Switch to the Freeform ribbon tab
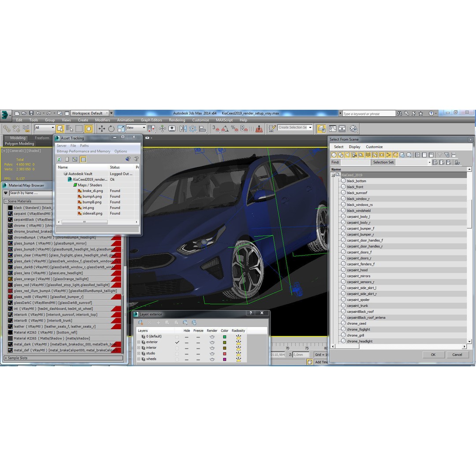 coord(42,138)
